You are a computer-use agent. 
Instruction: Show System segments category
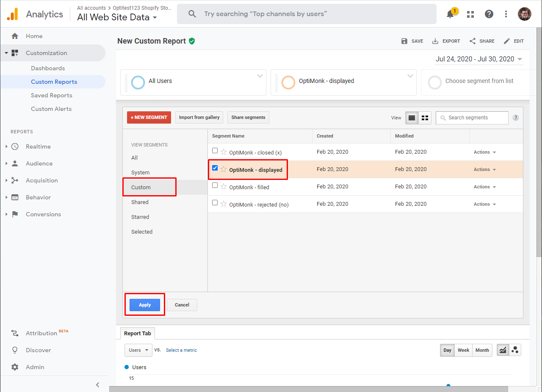[141, 172]
